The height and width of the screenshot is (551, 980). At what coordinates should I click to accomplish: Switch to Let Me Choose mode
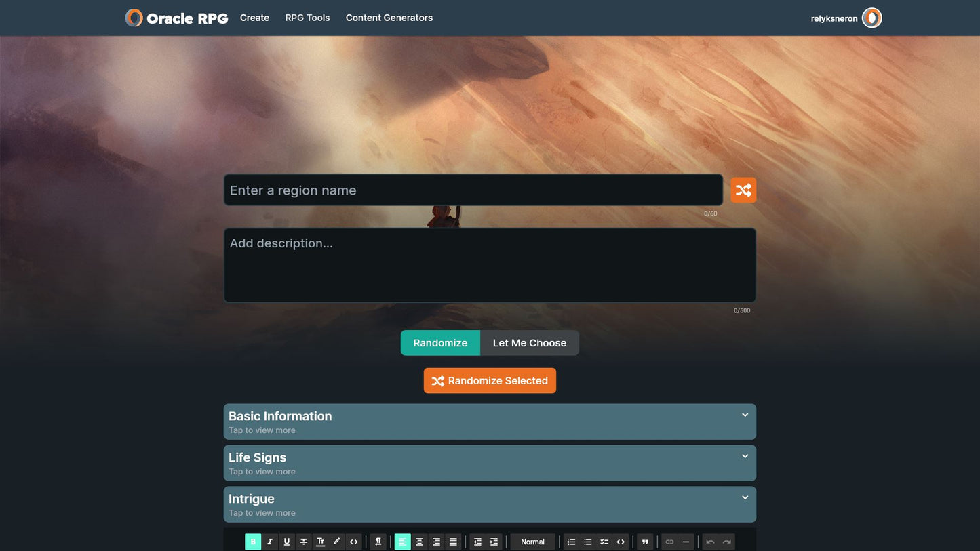point(529,343)
